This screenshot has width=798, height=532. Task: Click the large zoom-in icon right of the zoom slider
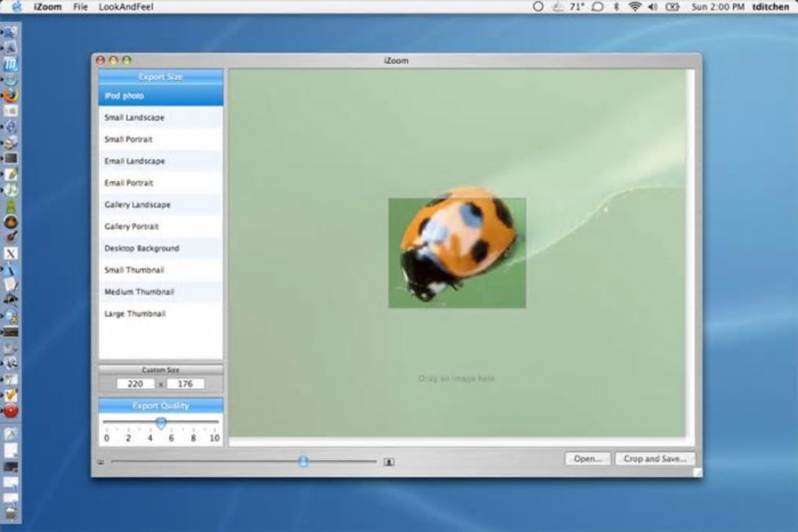point(389,462)
